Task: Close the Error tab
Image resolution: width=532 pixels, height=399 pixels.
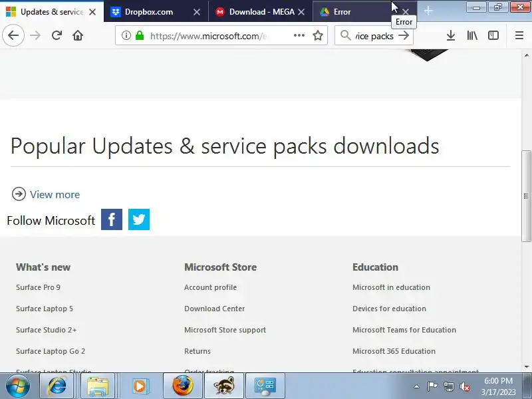Action: [x=406, y=12]
